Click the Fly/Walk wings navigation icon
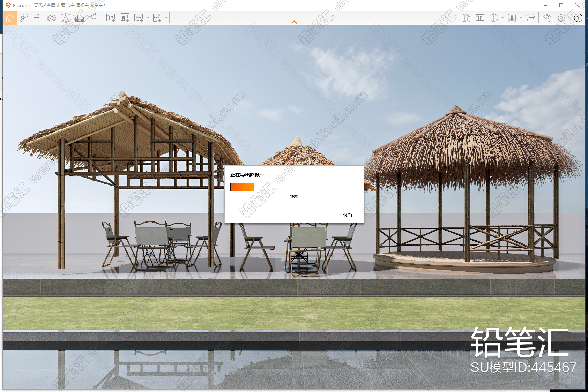 click(x=512, y=18)
